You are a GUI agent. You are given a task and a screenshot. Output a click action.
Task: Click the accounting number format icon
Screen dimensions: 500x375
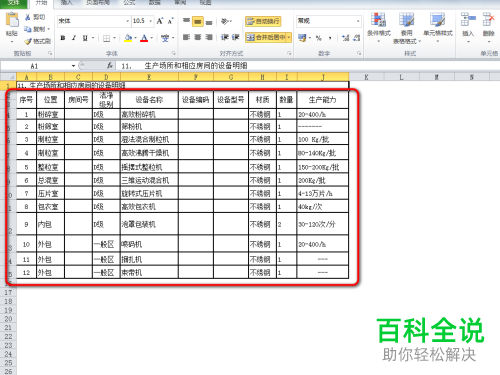pos(302,38)
